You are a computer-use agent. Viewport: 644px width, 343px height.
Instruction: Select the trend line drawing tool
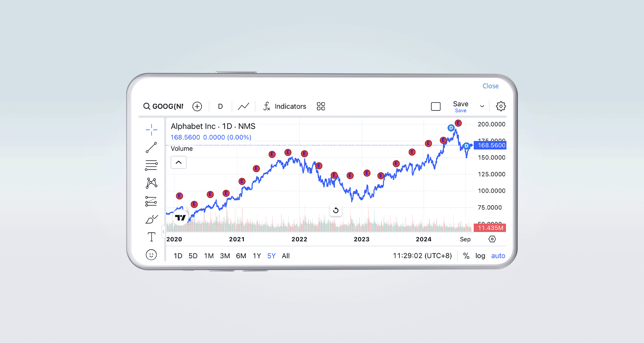(x=151, y=147)
